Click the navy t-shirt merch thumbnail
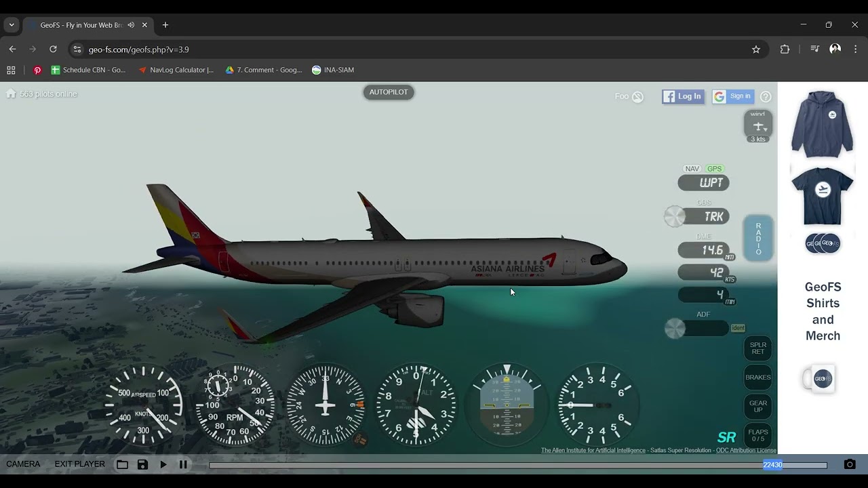This screenshot has height=488, width=868. tap(822, 196)
